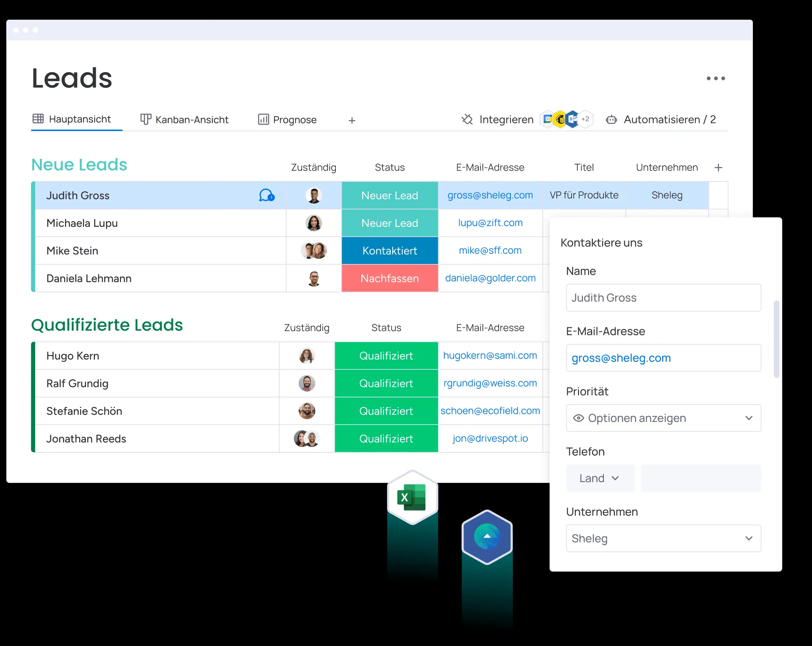This screenshot has height=646, width=812.
Task: Click the Automatisieren robot icon
Action: click(611, 120)
